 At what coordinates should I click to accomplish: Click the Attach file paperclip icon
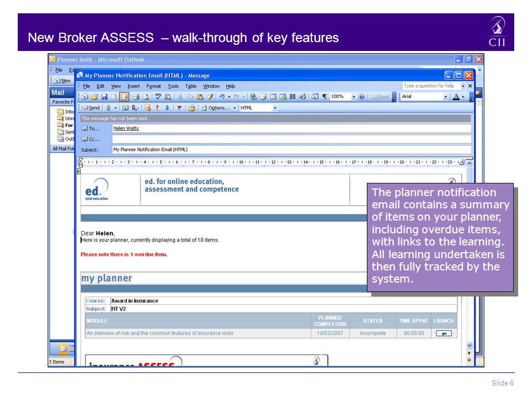pyautogui.click(x=108, y=108)
